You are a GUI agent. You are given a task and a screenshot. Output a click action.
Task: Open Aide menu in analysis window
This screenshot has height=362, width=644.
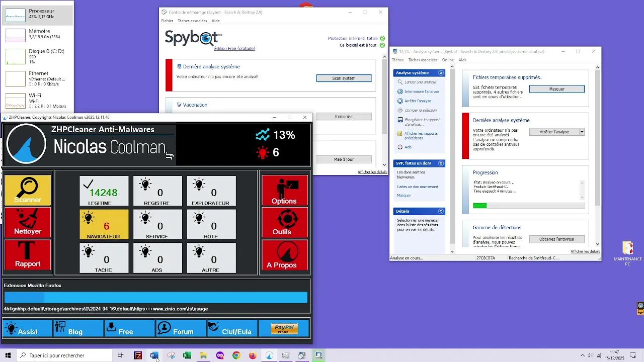[x=462, y=60]
